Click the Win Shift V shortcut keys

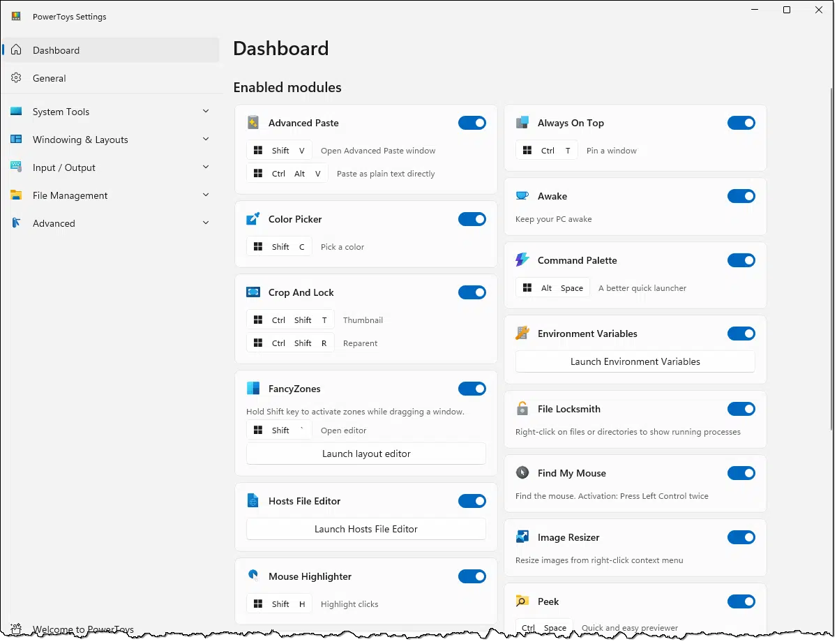(280, 151)
